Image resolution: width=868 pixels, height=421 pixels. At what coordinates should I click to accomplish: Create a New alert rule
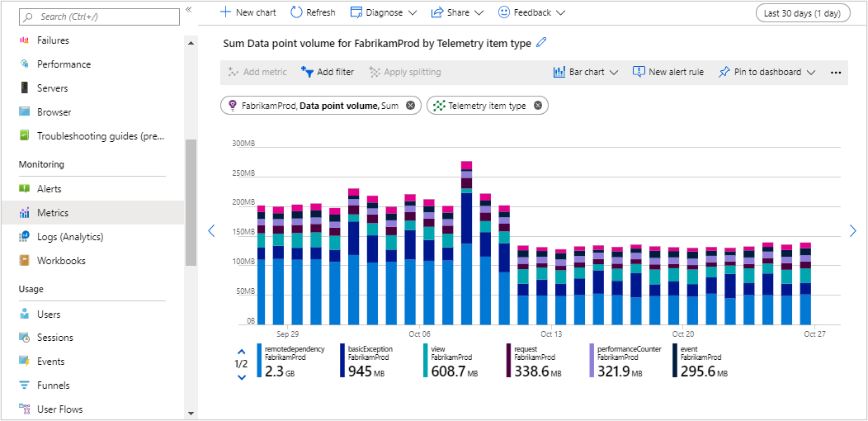pos(668,73)
